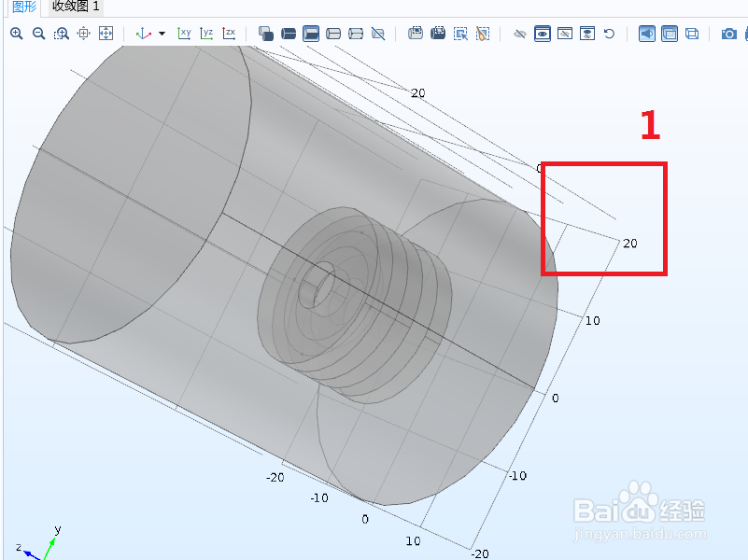The height and width of the screenshot is (560, 748).
Task: Toggle the Transparency icon
Action: (x=670, y=34)
